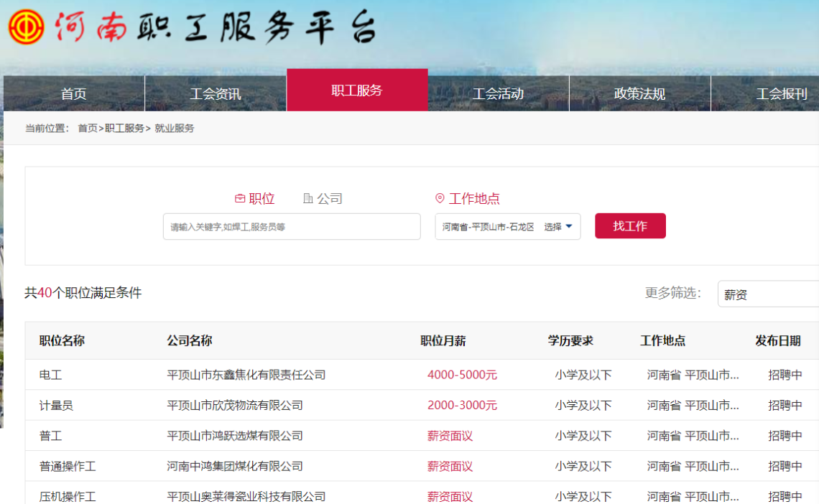Click the 2000-3000元 salary cell

click(462, 406)
